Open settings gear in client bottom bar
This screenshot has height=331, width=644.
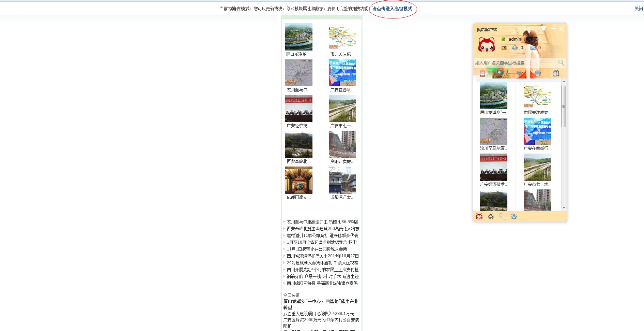pyautogui.click(x=514, y=216)
